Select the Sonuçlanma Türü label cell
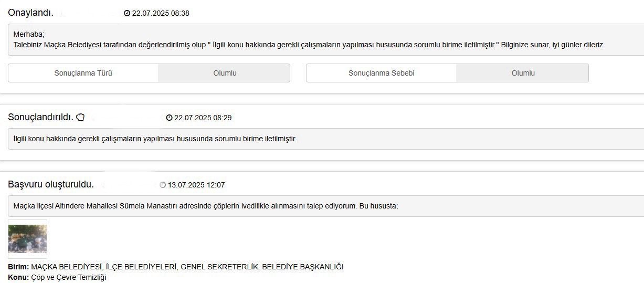 (83, 73)
